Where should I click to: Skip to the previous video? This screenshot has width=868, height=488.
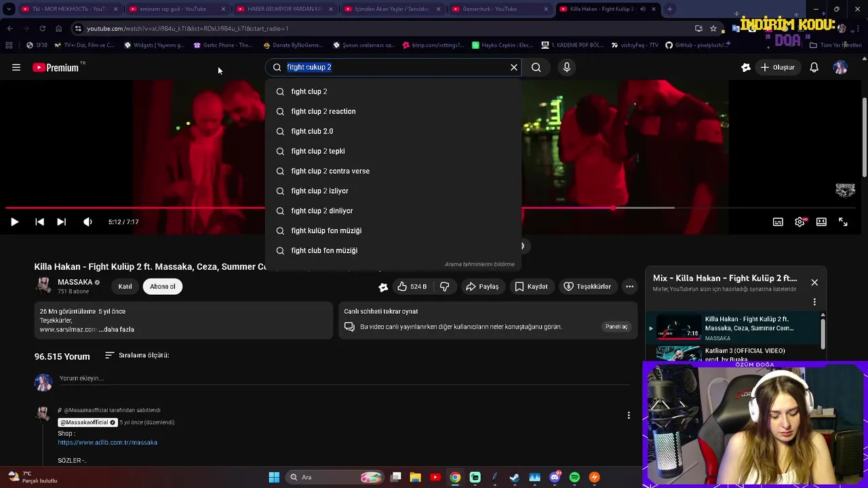click(39, 222)
